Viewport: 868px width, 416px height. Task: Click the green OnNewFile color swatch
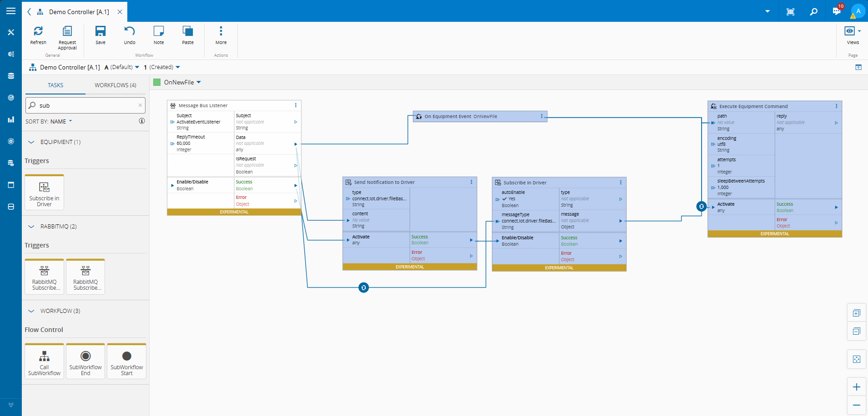click(x=157, y=82)
